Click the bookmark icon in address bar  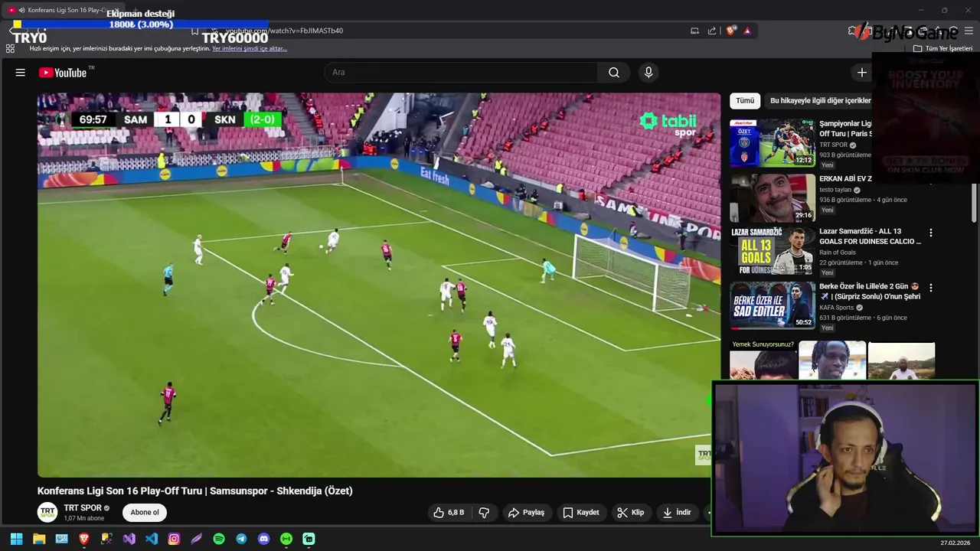pyautogui.click(x=194, y=31)
